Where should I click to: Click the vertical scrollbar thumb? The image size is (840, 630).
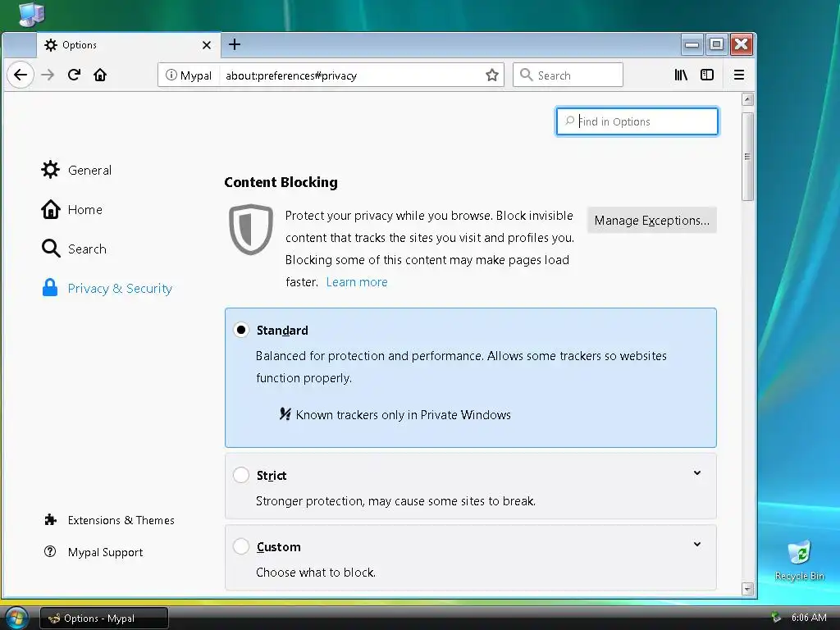coord(748,157)
